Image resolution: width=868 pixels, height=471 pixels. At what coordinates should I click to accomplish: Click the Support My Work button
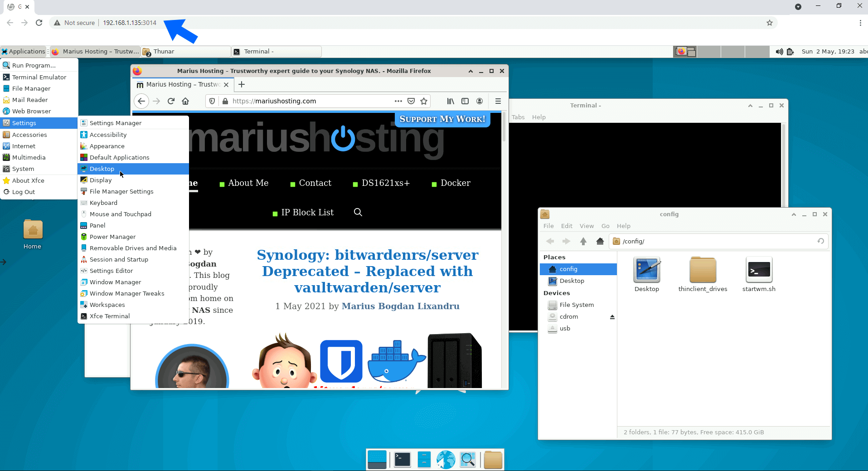tap(442, 119)
